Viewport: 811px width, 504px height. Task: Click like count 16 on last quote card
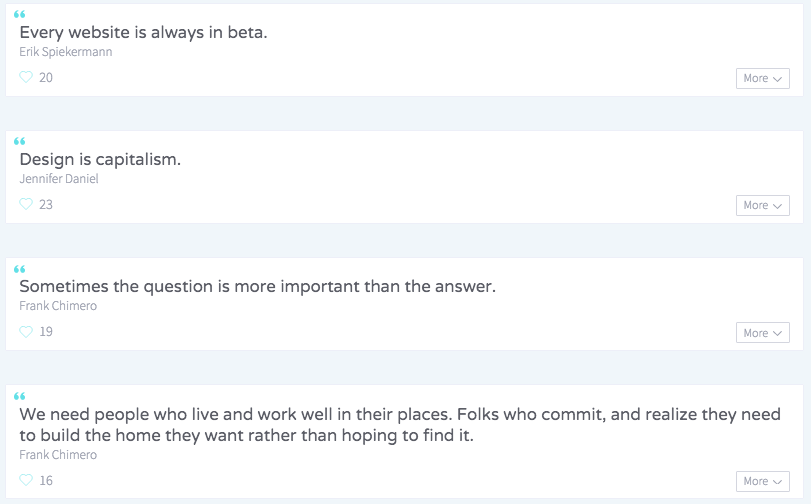[46, 480]
